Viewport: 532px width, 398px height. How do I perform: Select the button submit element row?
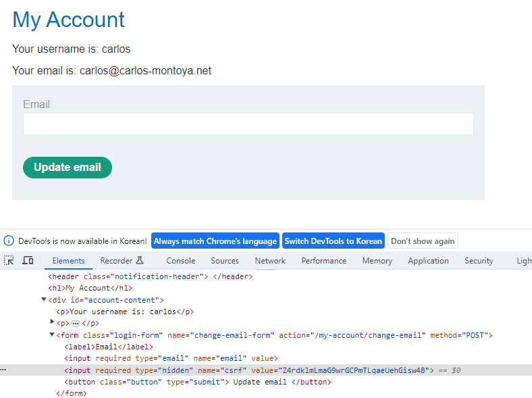pyautogui.click(x=197, y=382)
